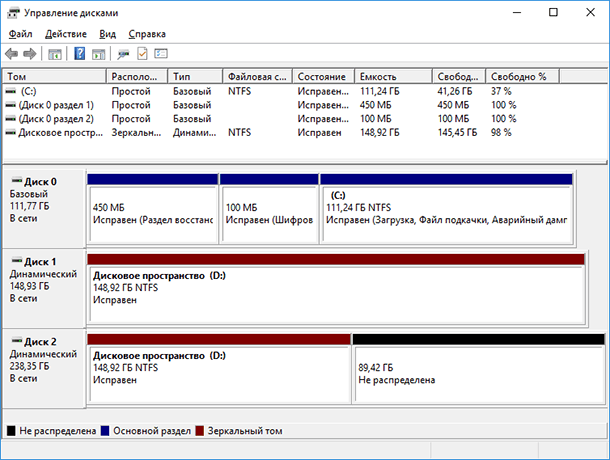
Task: Sort by the Располо... column header
Action: click(x=137, y=77)
